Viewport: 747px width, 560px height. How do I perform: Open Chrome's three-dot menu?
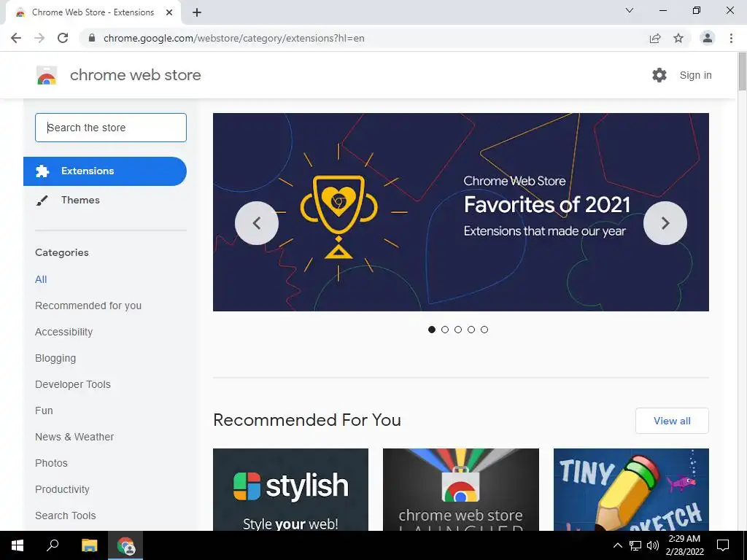pos(731,38)
